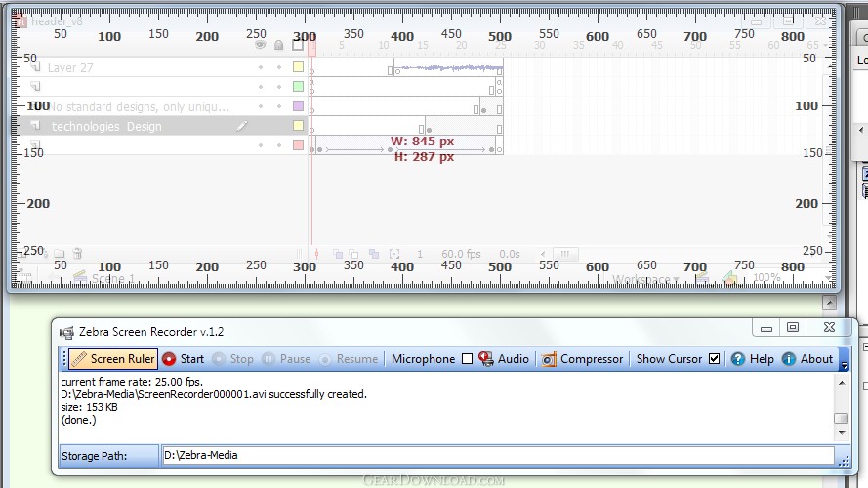Click the log scrollbar down arrow

tap(842, 432)
